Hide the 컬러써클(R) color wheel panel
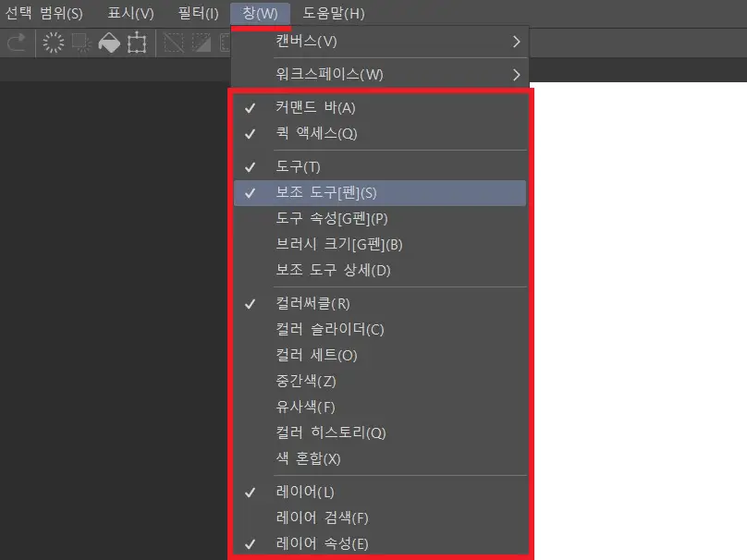747x560 pixels. click(312, 303)
